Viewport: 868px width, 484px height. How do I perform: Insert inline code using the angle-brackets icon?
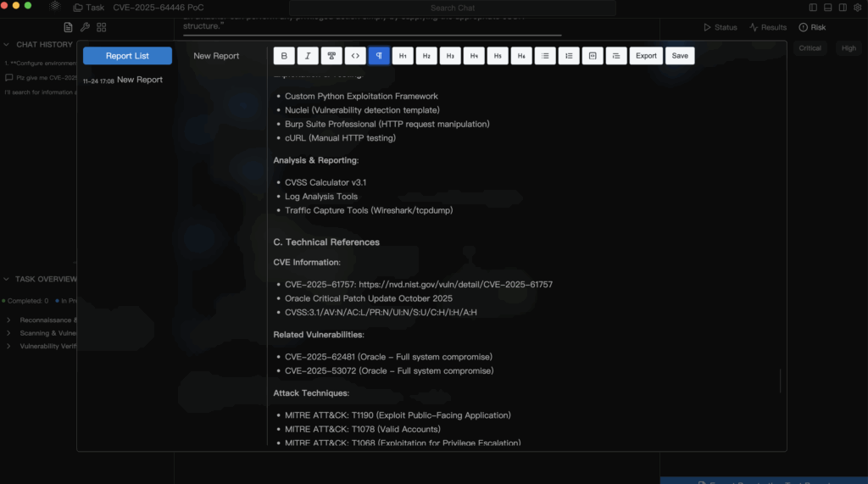pyautogui.click(x=355, y=56)
